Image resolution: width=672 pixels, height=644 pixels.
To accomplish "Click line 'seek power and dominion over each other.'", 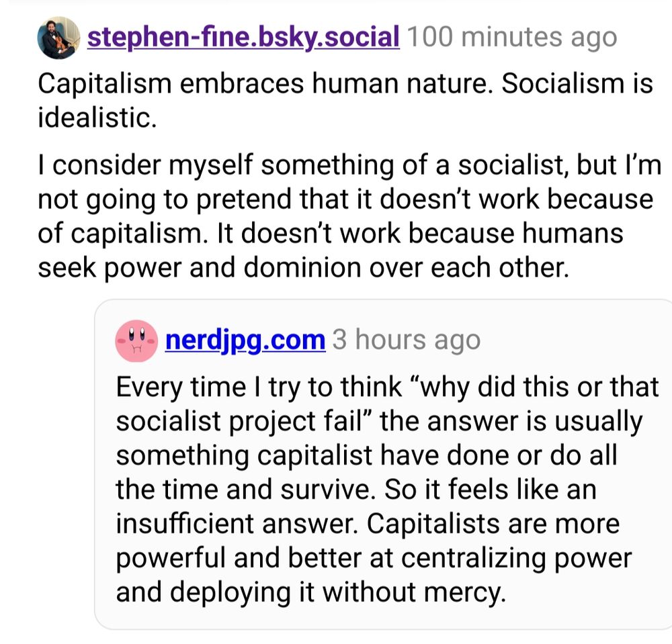I will (304, 268).
